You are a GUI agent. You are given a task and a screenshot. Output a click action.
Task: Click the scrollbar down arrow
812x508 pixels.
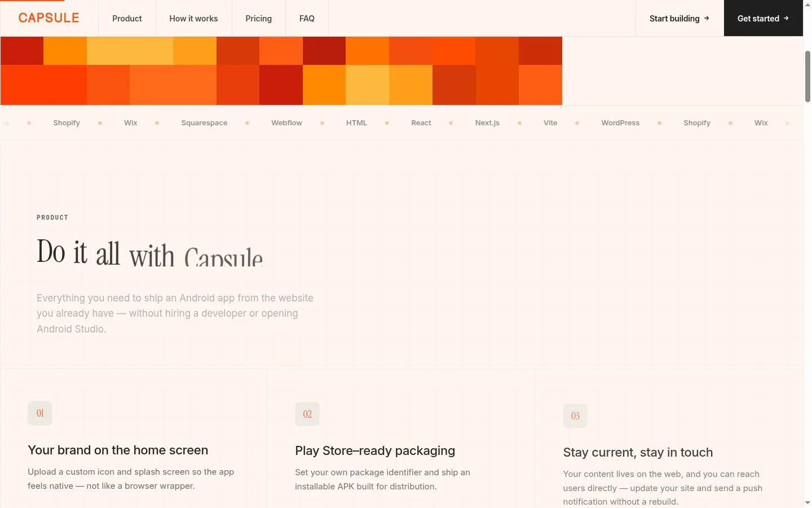(x=807, y=502)
